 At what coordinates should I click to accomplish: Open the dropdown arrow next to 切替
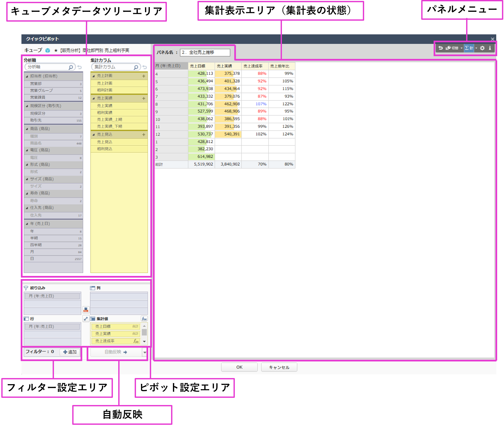[x=461, y=48]
